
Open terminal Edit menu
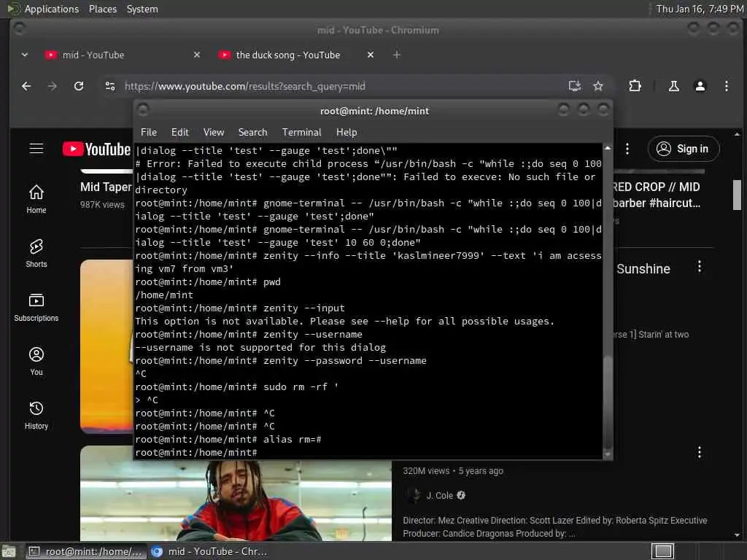point(179,133)
